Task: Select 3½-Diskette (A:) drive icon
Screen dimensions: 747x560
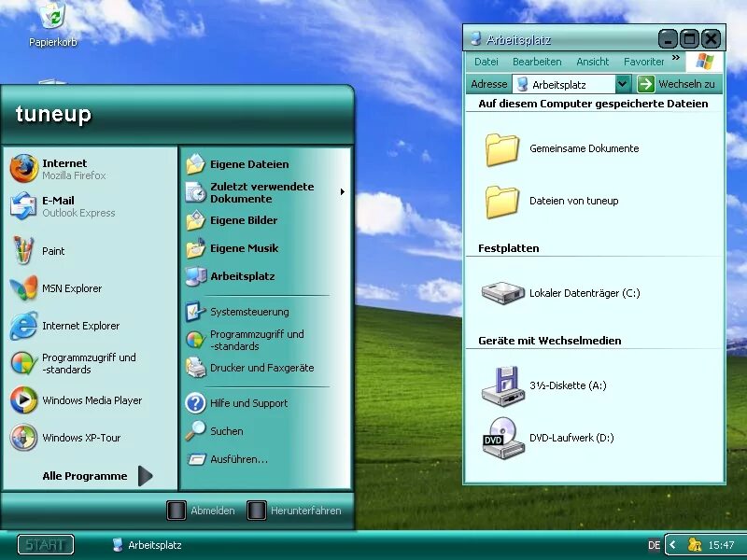Action: (x=502, y=385)
